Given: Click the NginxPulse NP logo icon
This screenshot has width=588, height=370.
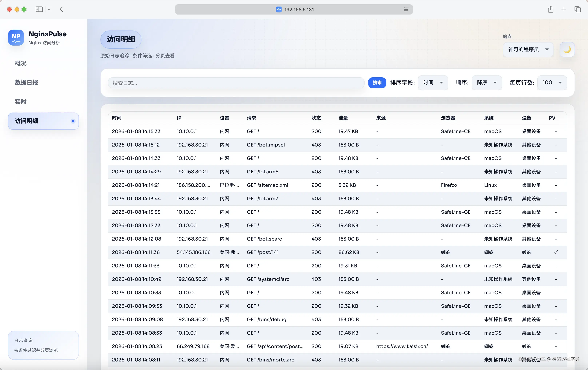Looking at the screenshot, I should click(x=16, y=38).
